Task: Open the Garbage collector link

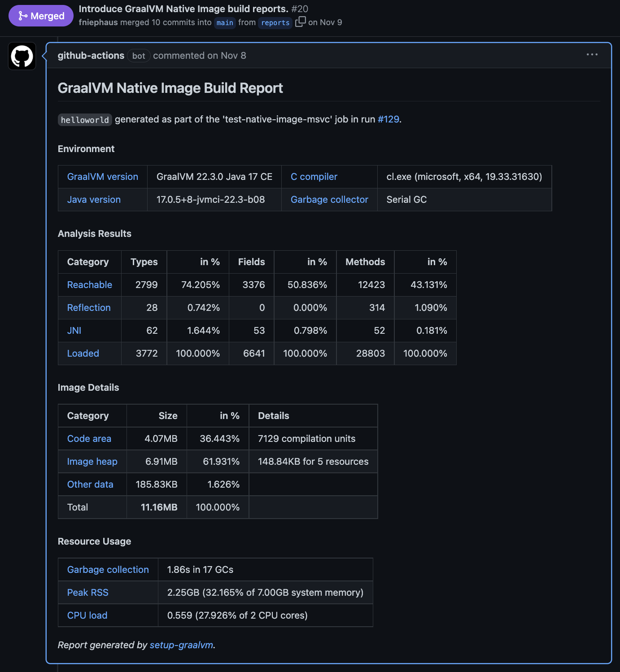Action: pos(329,200)
